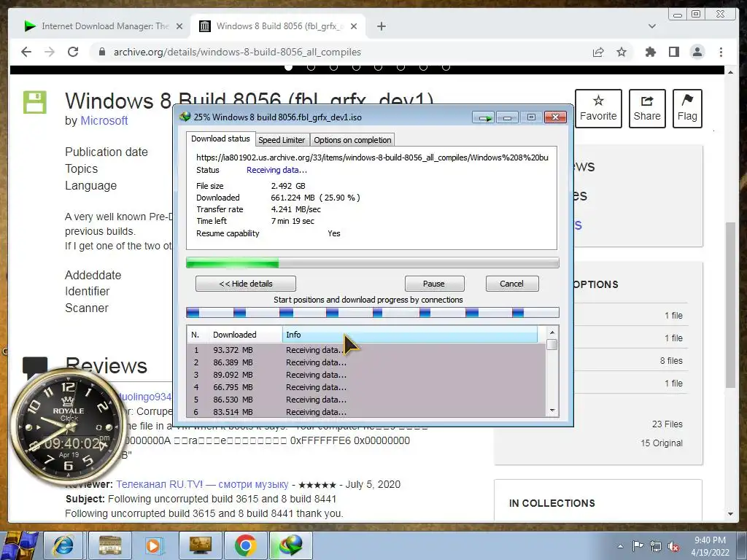The image size is (747, 560).
Task: Select connection row 4 with 66.795 MB
Action: click(x=366, y=387)
